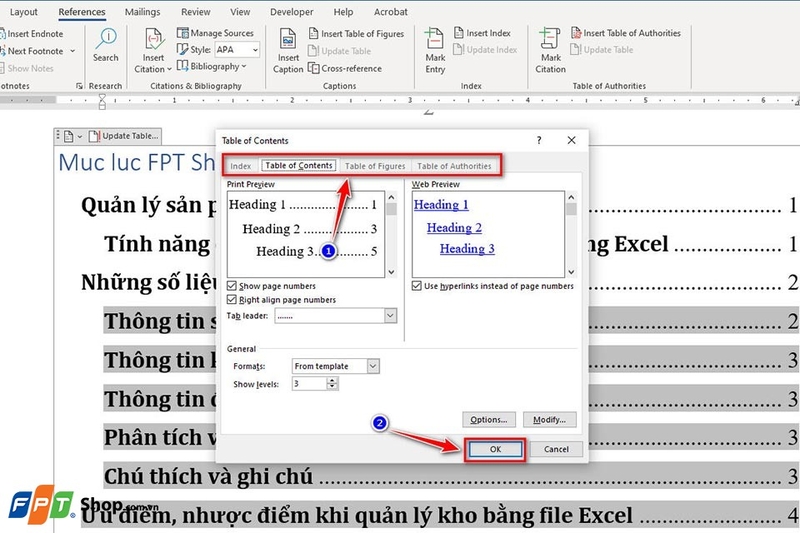The image size is (800, 533).
Task: Open the Tab leader dropdown
Action: coord(390,316)
